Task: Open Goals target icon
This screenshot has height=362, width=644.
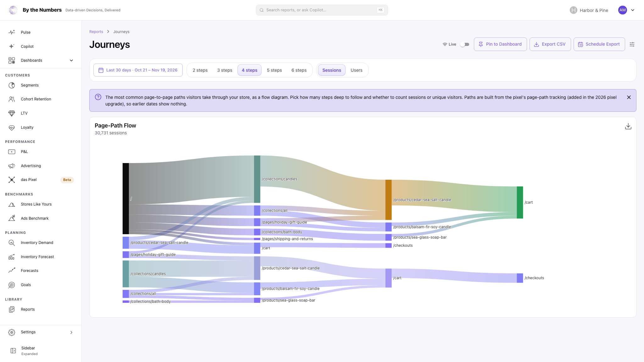Action: pyautogui.click(x=12, y=285)
